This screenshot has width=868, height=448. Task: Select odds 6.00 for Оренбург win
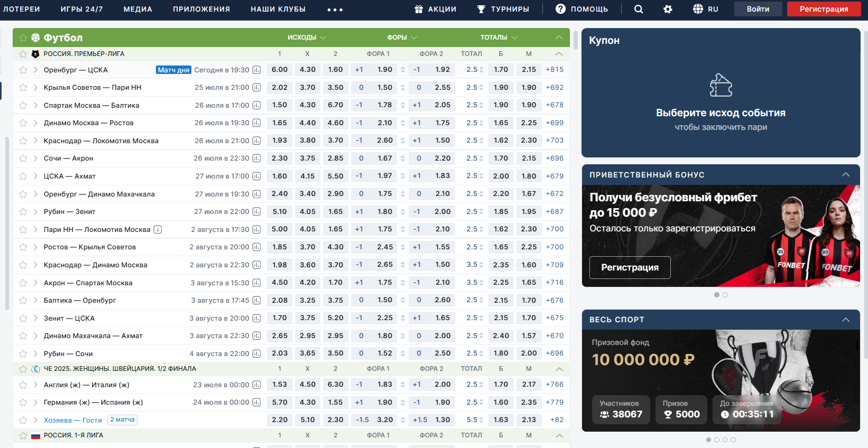[x=280, y=70]
